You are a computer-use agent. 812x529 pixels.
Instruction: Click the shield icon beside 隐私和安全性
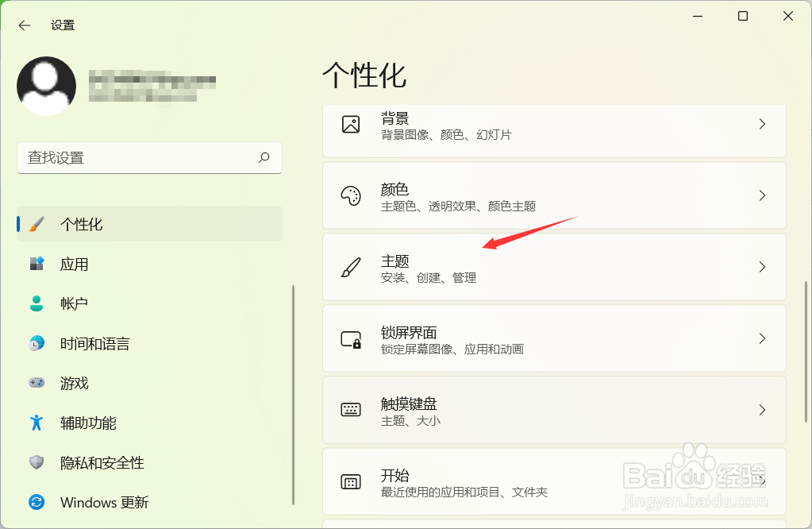pos(37,462)
